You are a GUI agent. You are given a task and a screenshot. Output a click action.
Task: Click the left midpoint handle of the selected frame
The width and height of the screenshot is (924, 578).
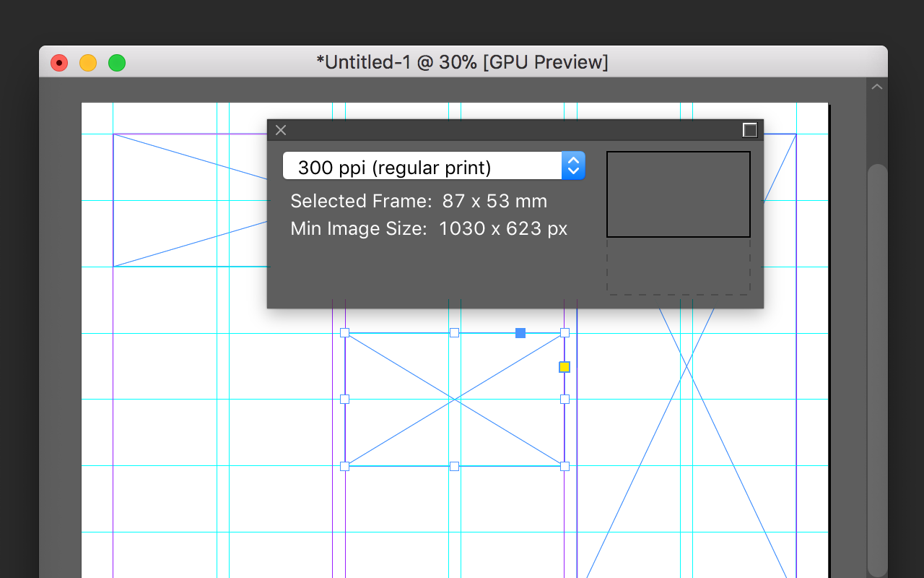point(344,399)
